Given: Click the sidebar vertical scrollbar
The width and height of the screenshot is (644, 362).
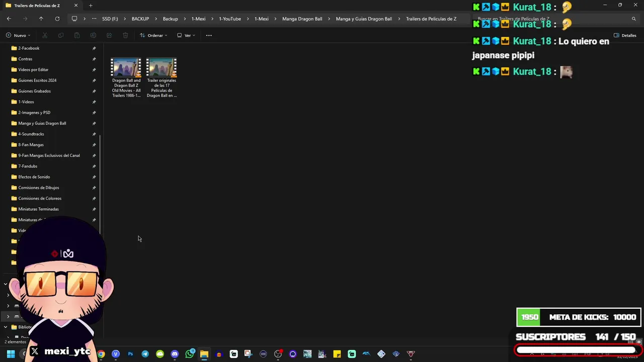Looking at the screenshot, I should pos(101,185).
